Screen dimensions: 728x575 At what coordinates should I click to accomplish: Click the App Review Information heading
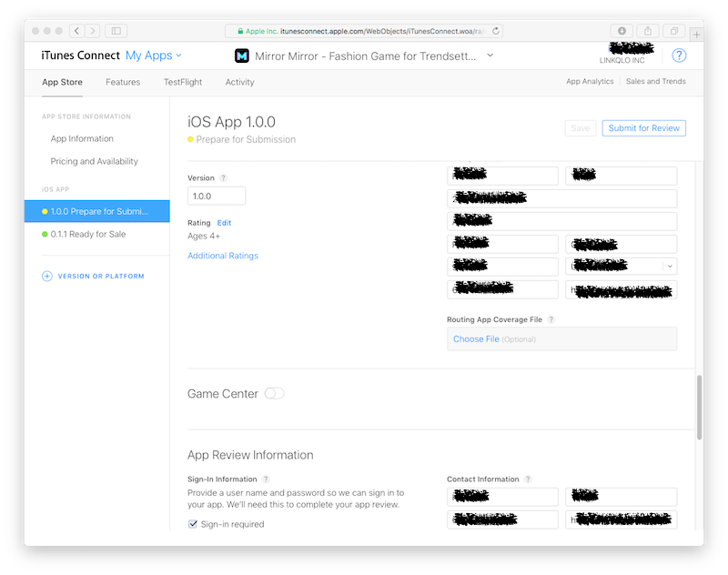[x=250, y=455]
